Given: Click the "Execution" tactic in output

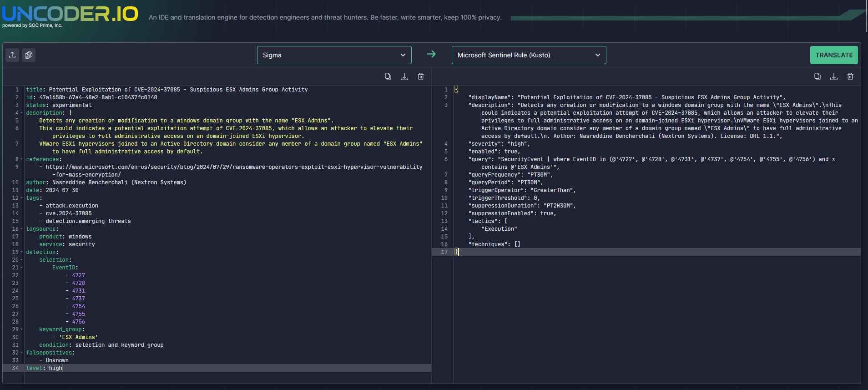Looking at the screenshot, I should pos(500,229).
